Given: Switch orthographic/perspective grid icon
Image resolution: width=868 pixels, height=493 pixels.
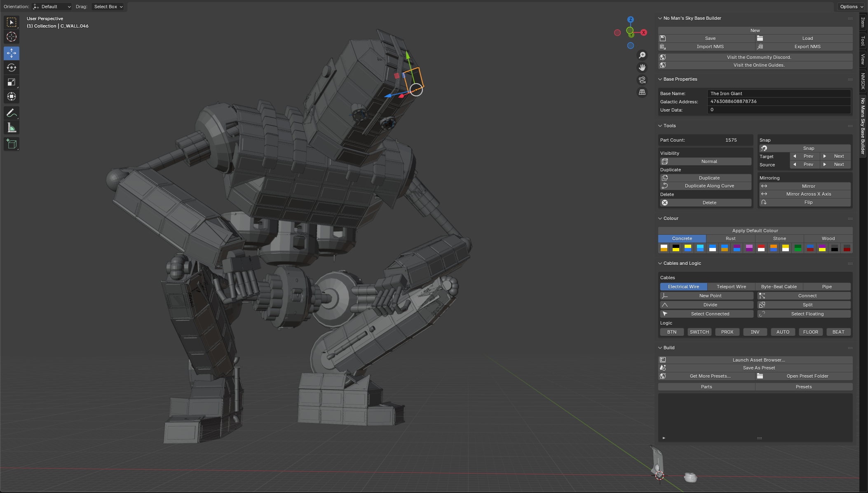Looking at the screenshot, I should coord(642,92).
